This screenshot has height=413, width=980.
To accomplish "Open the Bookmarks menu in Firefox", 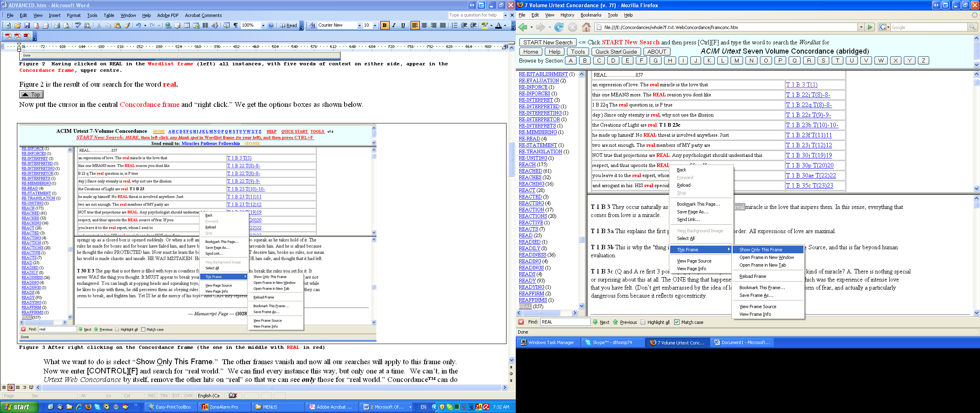I will 591,15.
